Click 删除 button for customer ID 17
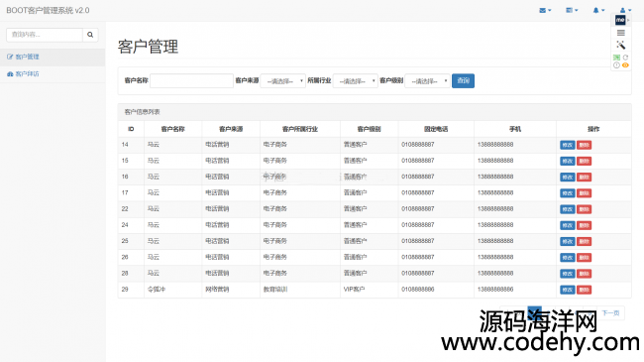 coord(584,193)
